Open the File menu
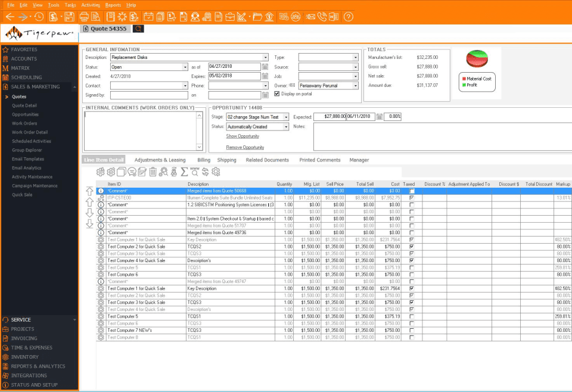 pos(11,5)
